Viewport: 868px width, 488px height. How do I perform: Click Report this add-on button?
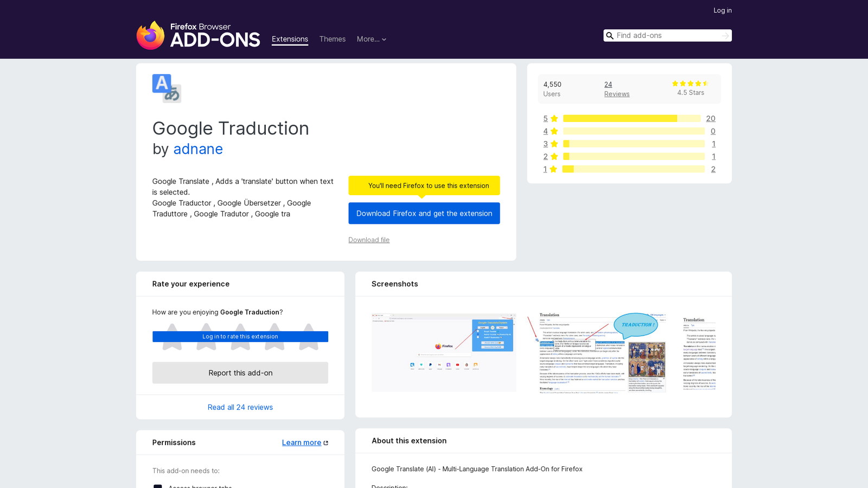(240, 373)
